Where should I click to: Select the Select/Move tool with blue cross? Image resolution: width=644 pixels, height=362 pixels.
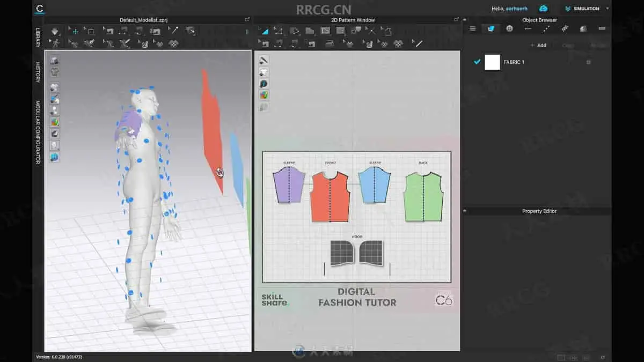[75, 31]
